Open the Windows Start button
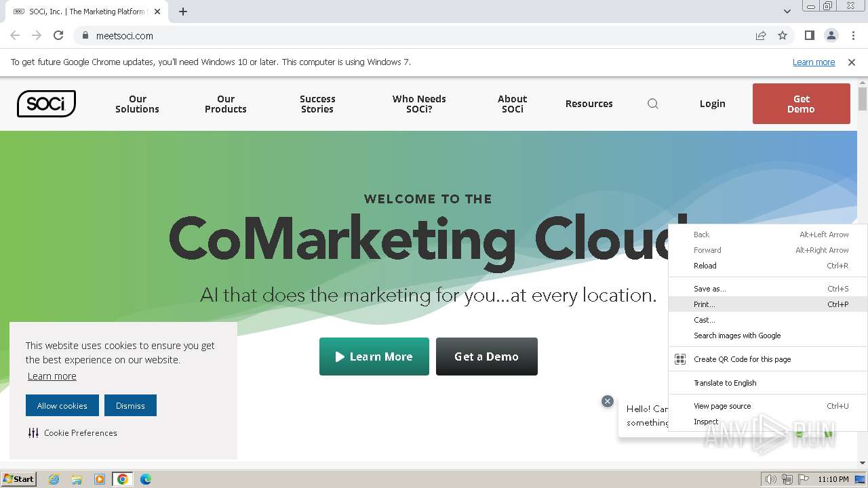The image size is (868, 488). point(19,479)
